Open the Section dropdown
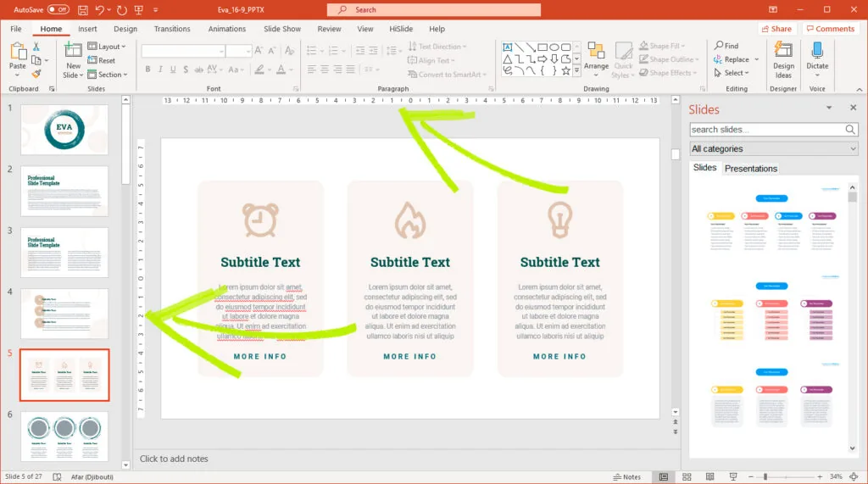Image resolution: width=868 pixels, height=484 pixels. pyautogui.click(x=108, y=75)
